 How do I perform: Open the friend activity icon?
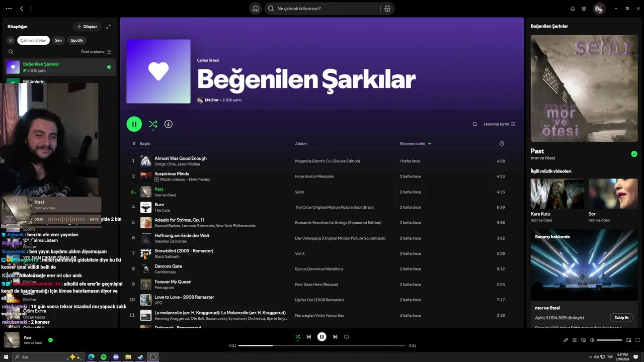point(584,9)
